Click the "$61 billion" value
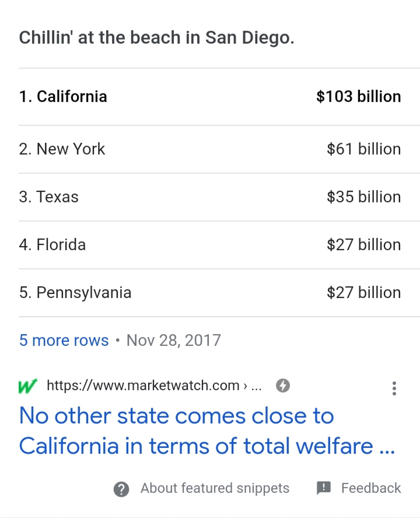The image size is (420, 518). click(x=363, y=149)
